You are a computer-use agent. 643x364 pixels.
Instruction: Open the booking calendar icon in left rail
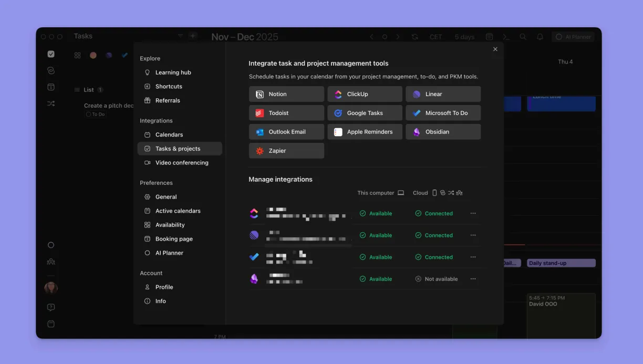51,87
